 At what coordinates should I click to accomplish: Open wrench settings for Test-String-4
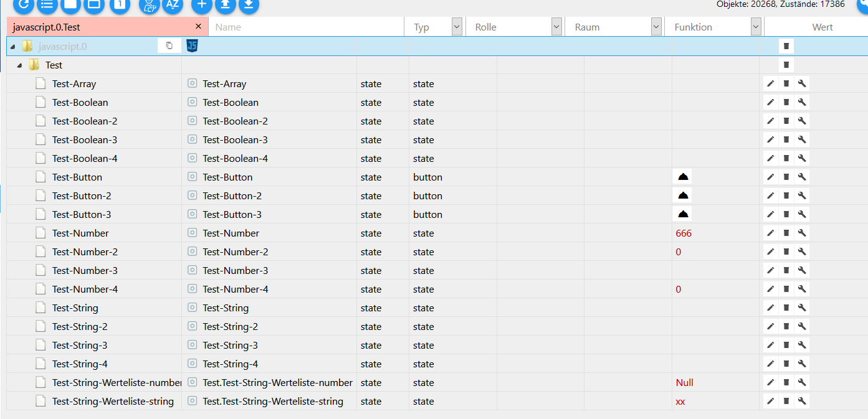(802, 364)
